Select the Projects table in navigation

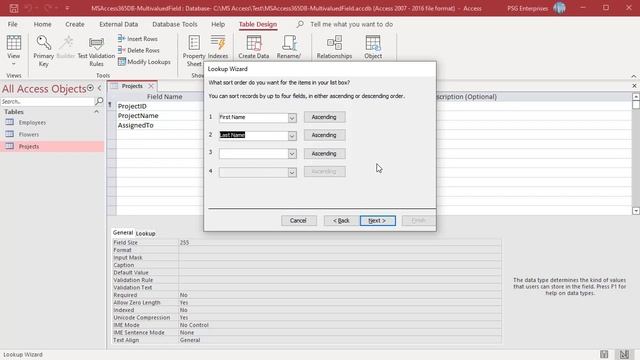pos(52,147)
